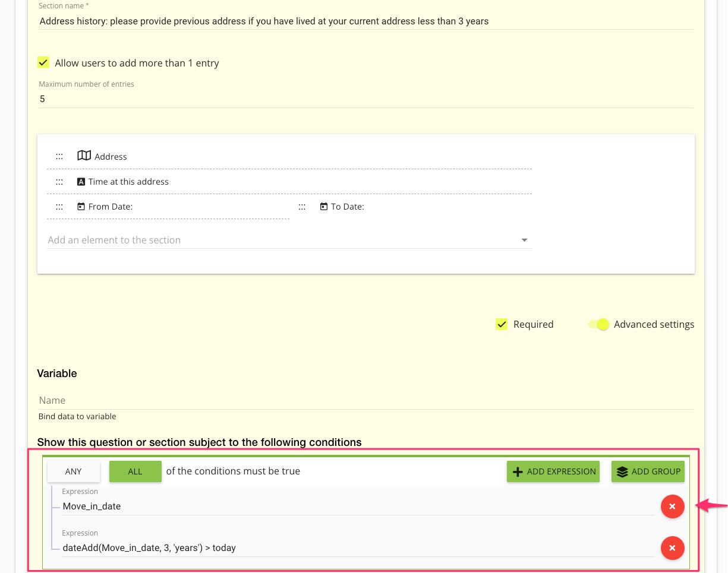Edit the dateAdd expression field
728x573 pixels.
click(357, 548)
